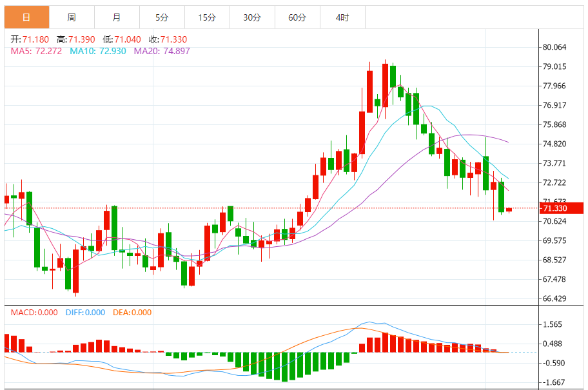Click the MACD:0.000 label
Viewport: 588px width, 390px height.
(34, 313)
